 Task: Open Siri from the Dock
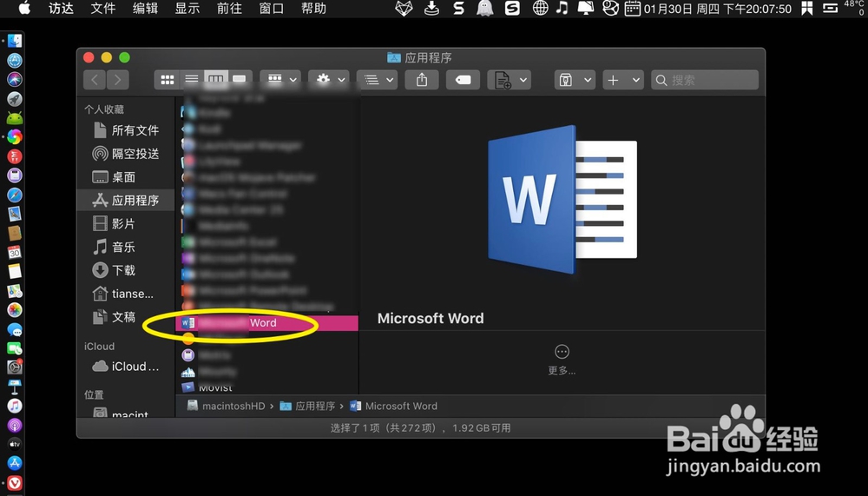[x=15, y=79]
